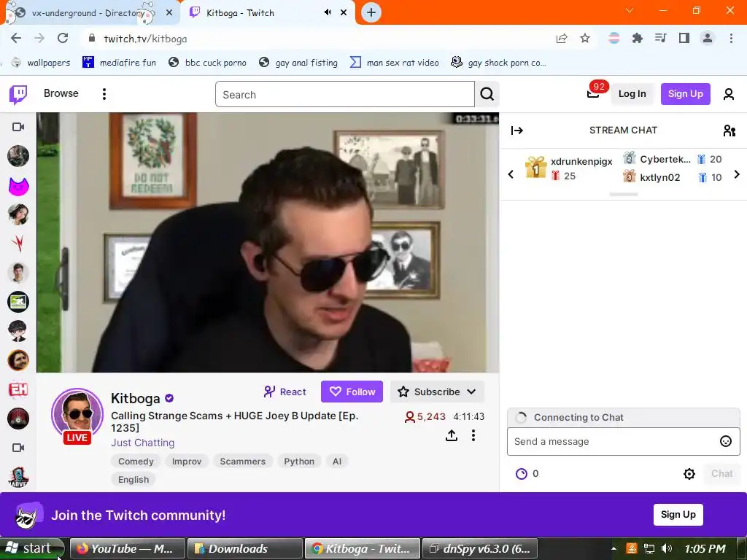Switch to the Downloads taskbar window
Viewport: 747px width, 560px height.
click(x=245, y=548)
